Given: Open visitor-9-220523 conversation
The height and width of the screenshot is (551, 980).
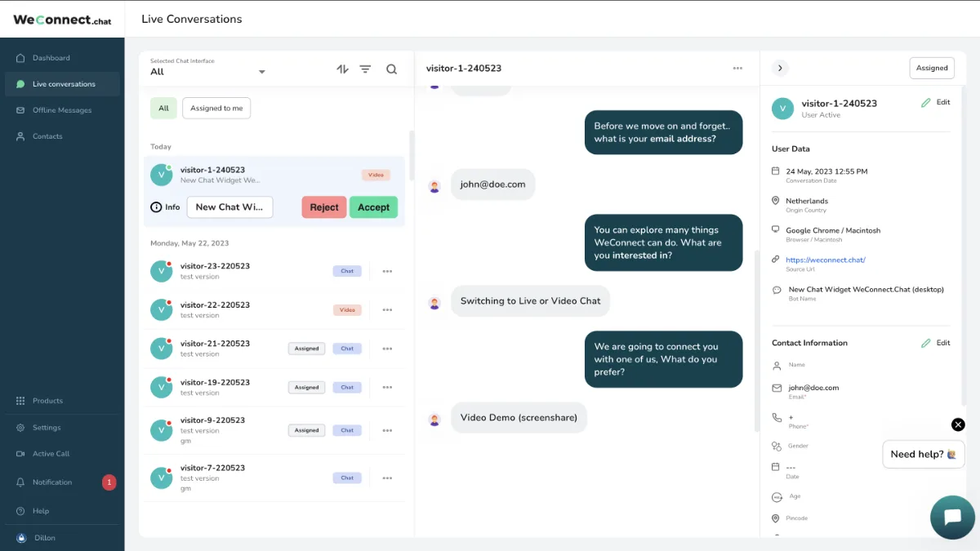Looking at the screenshot, I should point(274,430).
